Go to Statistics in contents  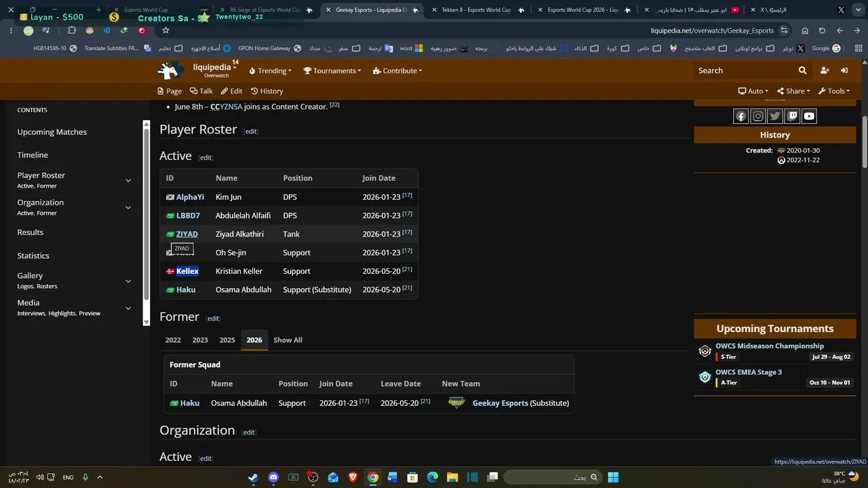(33, 256)
